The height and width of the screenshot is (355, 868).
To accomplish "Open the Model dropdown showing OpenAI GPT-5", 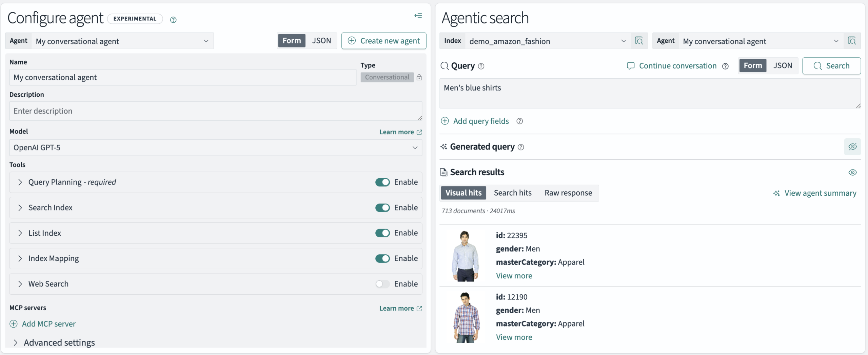I will tap(215, 148).
